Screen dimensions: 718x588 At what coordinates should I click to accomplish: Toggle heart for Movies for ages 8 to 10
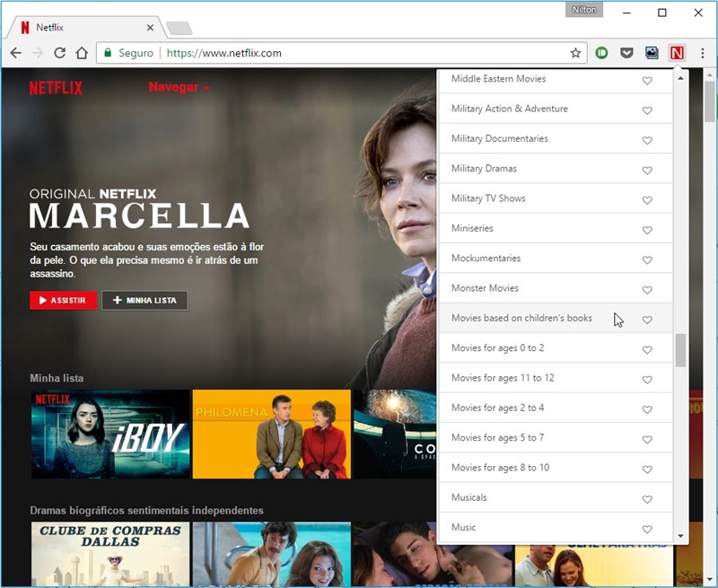coord(647,470)
